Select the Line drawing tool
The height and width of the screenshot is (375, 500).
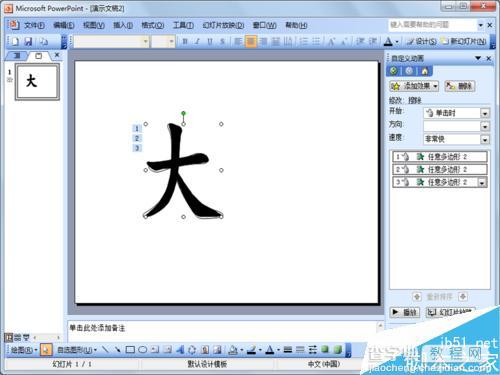tap(105, 350)
